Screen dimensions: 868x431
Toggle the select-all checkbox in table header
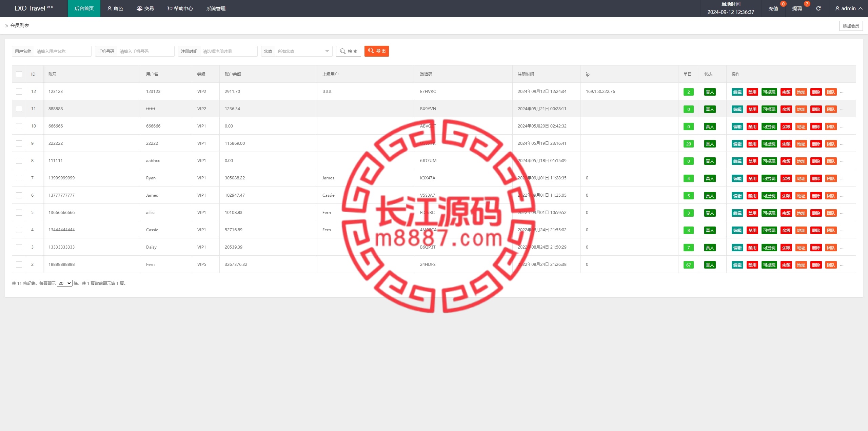19,74
